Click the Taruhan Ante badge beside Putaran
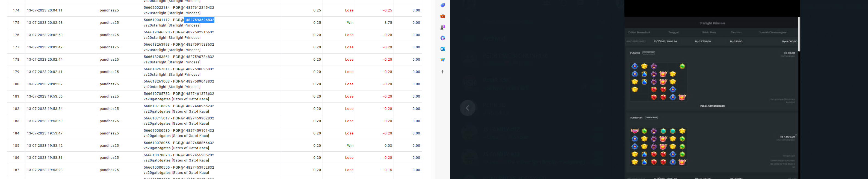868x179 pixels. (649, 53)
